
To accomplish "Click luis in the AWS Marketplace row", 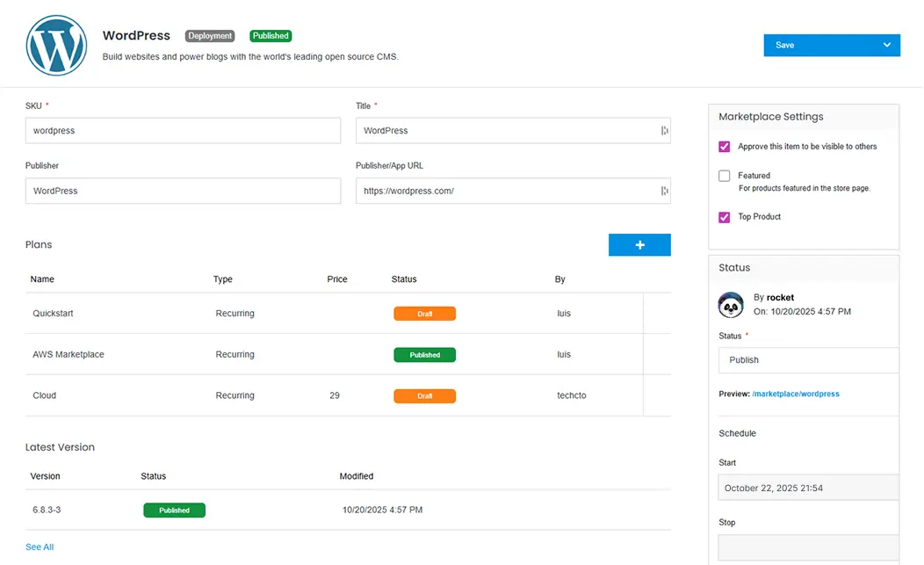I will click(x=564, y=354).
